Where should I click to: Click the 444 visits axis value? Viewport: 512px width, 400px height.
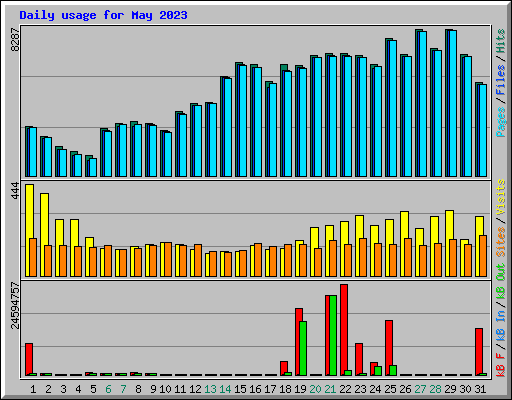15,191
